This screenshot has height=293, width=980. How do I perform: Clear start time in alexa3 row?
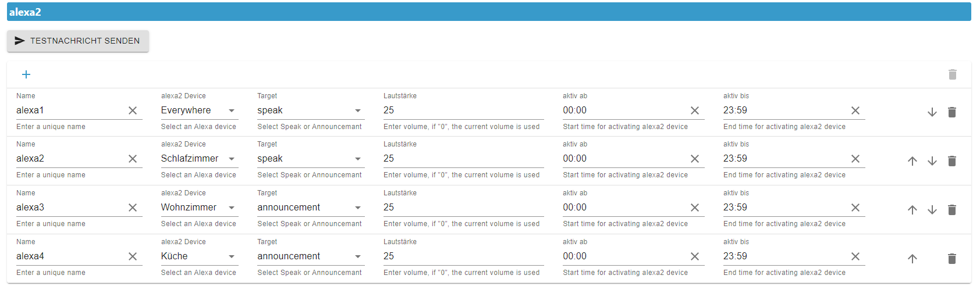(695, 208)
